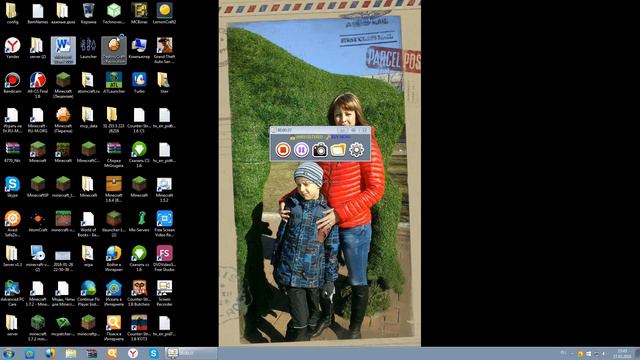
Task: Launch the Turbo Sonic icon
Action: tap(139, 83)
